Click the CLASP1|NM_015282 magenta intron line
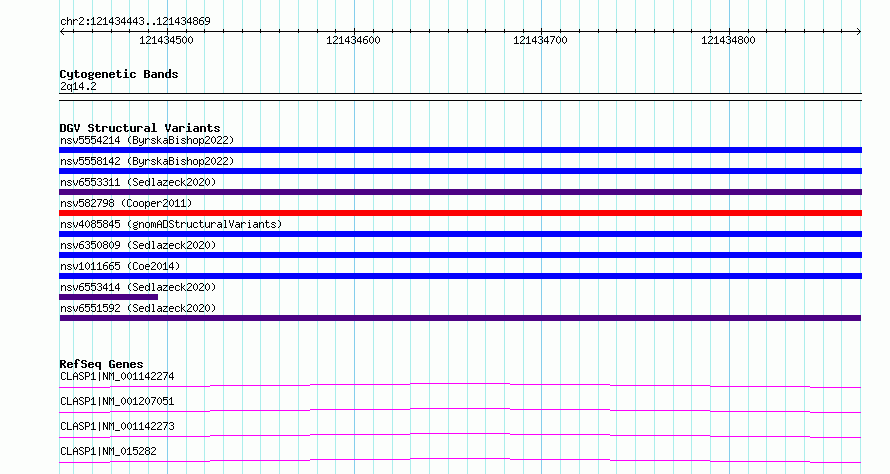 (460, 459)
